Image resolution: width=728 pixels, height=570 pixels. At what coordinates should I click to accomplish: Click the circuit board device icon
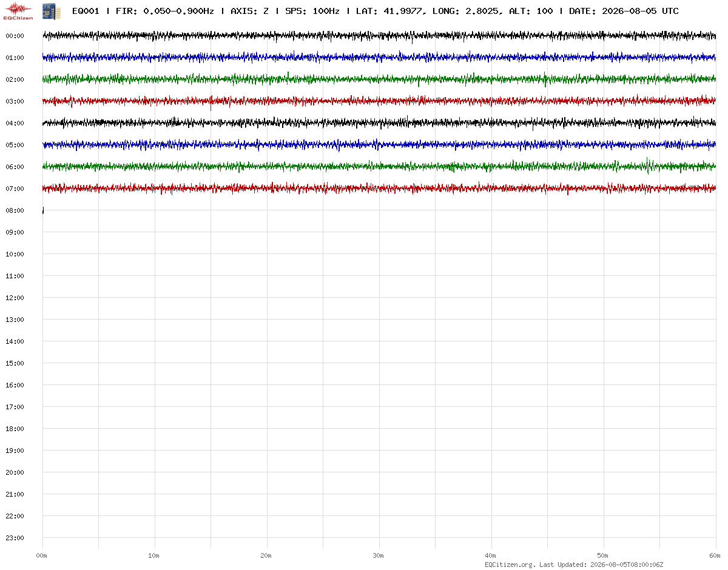[x=51, y=11]
